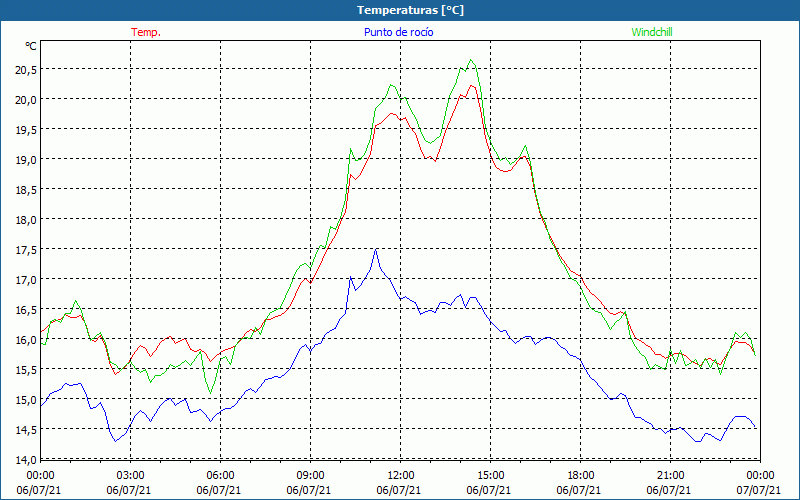Click the 'Temperaturas [°C]' chart title

click(x=410, y=10)
